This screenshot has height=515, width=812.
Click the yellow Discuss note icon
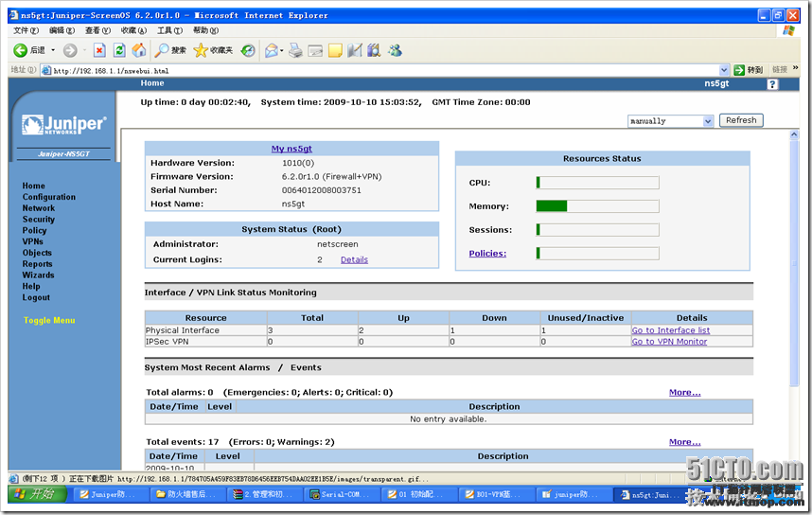point(335,50)
